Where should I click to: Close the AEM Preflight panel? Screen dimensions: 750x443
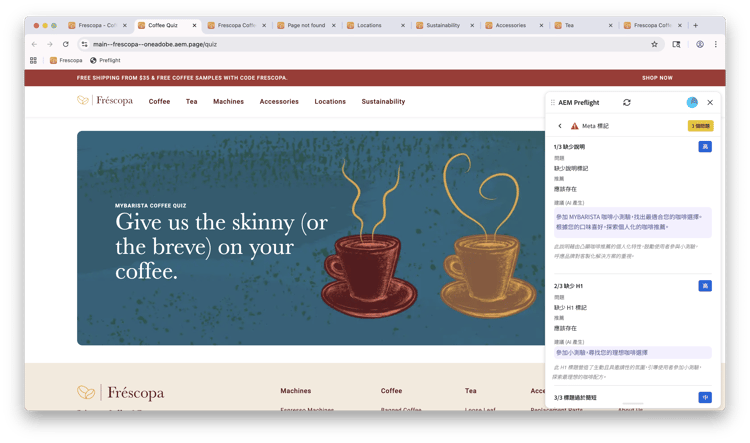coord(710,102)
